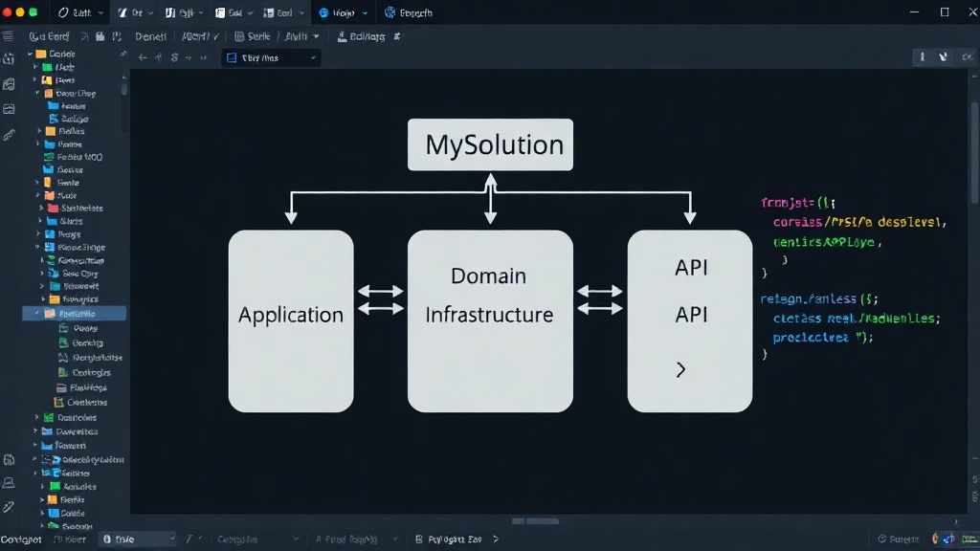
Task: Click the laptop-shaped icon near the activity bar's bottom
Action: click(x=9, y=483)
